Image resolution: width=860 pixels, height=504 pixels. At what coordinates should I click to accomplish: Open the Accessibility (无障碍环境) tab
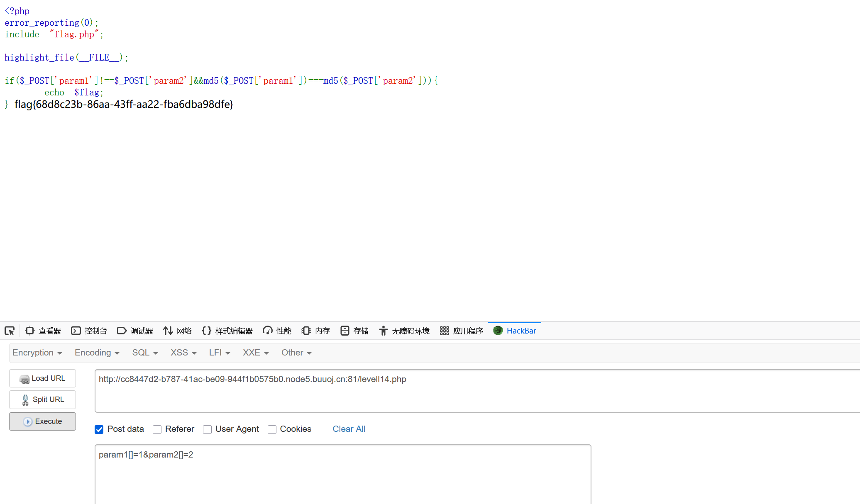click(x=404, y=331)
